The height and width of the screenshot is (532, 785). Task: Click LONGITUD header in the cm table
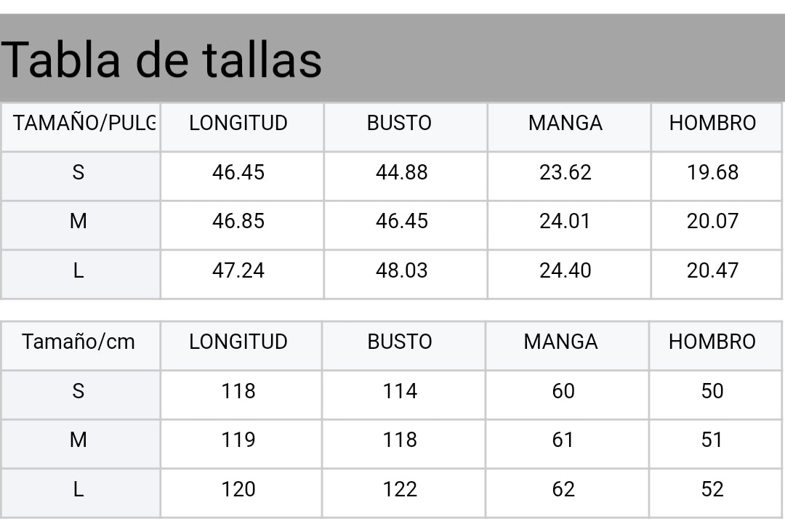pos(238,342)
